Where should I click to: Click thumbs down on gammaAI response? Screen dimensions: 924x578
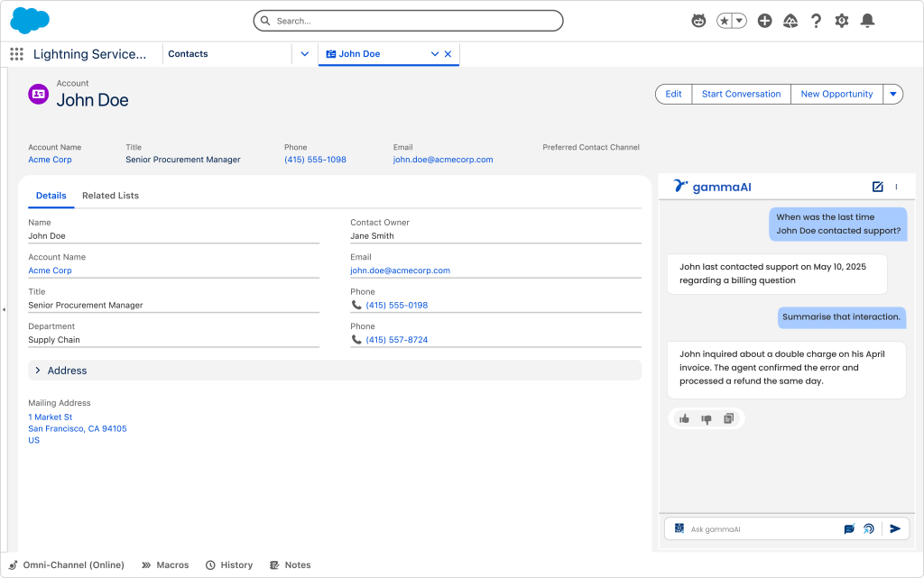[707, 418]
